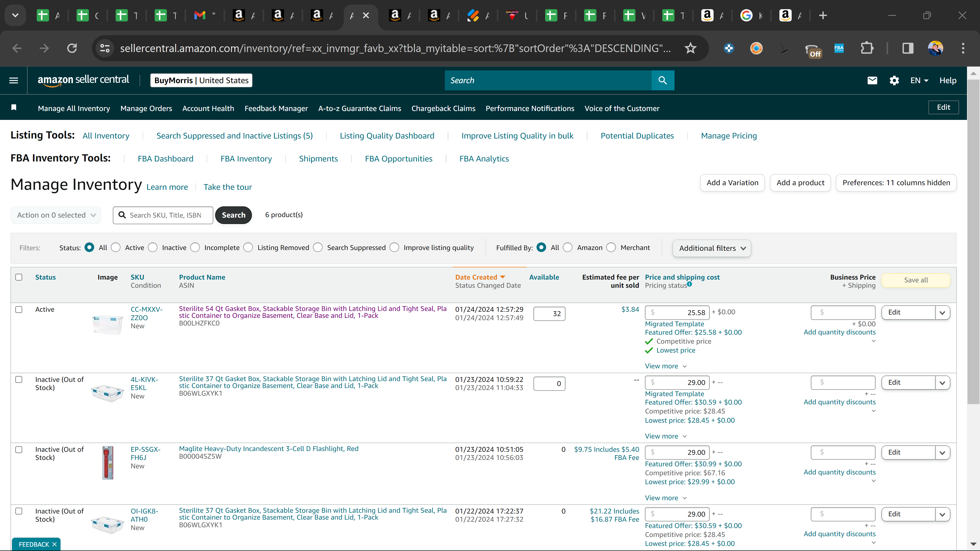This screenshot has width=980, height=551.
Task: Close the current active tab
Action: (366, 15)
